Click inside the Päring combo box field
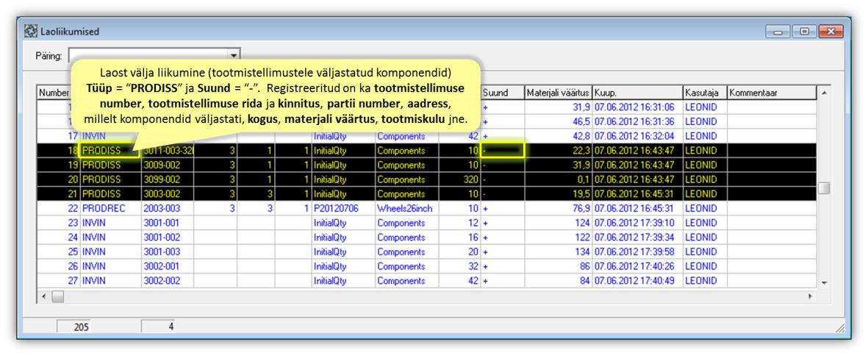Screen dimensions: 868x356 coord(147,56)
